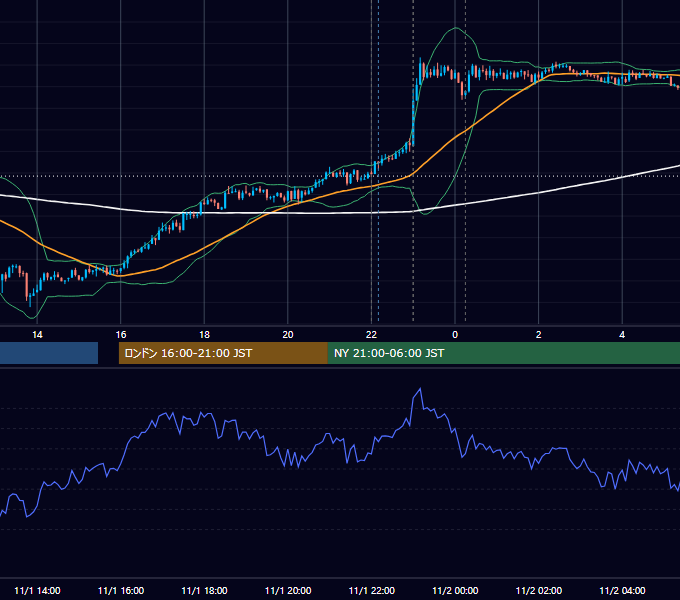The width and height of the screenshot is (680, 600).
Task: Click the '22' hour label on price chart axis
Action: 371,335
